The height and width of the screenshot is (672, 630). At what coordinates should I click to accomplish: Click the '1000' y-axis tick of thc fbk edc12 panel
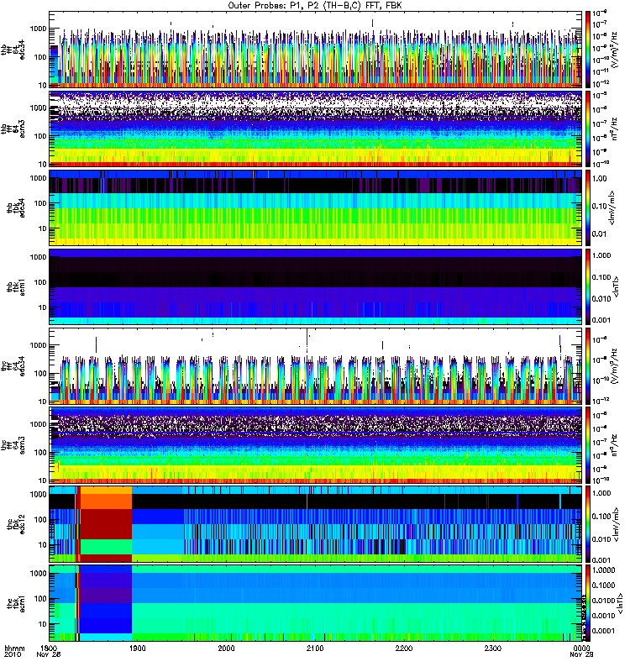click(x=38, y=494)
